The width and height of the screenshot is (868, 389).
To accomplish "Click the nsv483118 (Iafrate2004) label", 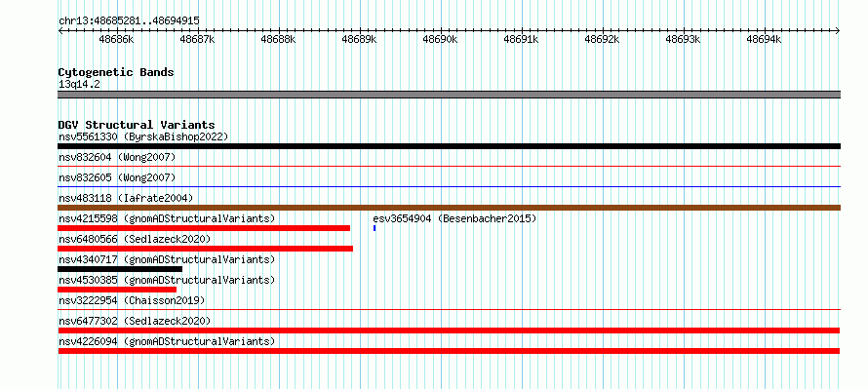I will pos(126,198).
